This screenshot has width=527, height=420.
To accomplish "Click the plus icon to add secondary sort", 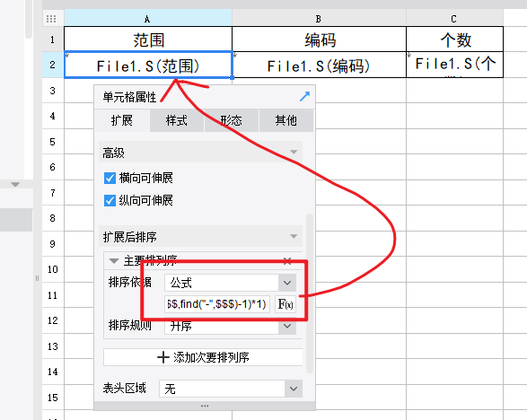I will pos(163,357).
